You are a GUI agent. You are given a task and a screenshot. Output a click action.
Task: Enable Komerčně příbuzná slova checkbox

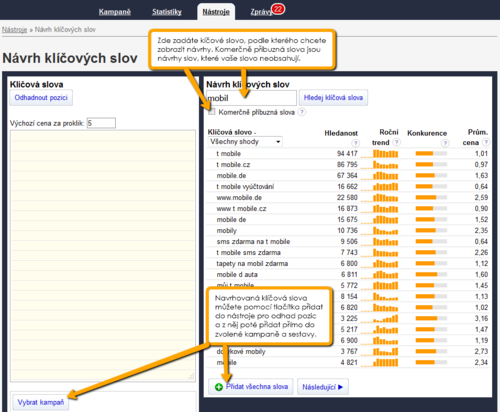[x=212, y=112]
